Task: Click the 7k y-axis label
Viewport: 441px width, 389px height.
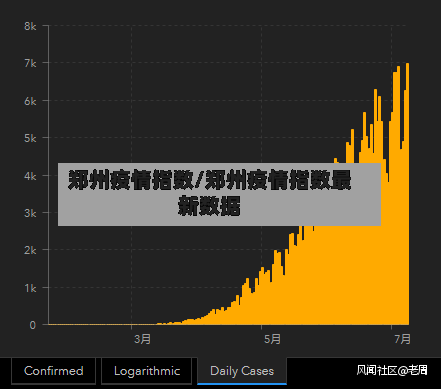Action: click(30, 63)
